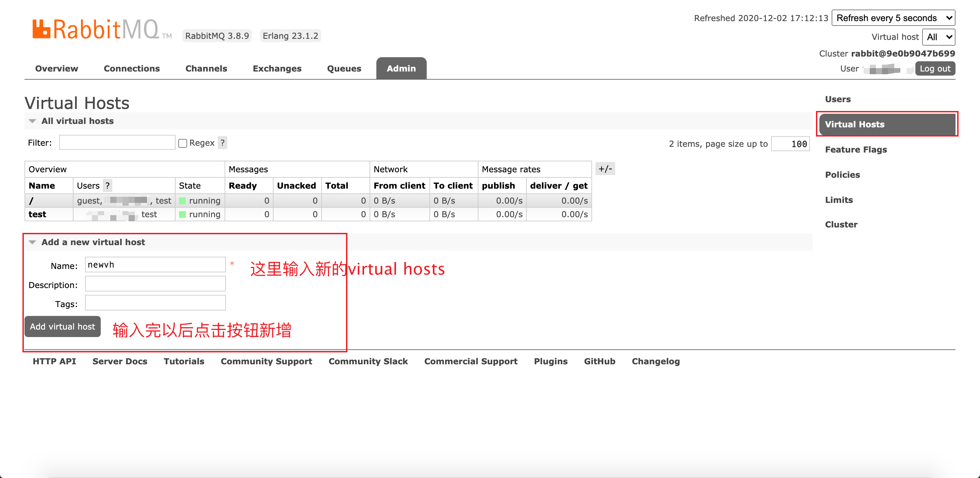Viewport: 980px width, 478px height.
Task: Open the Regex help tooltip
Action: click(x=222, y=143)
